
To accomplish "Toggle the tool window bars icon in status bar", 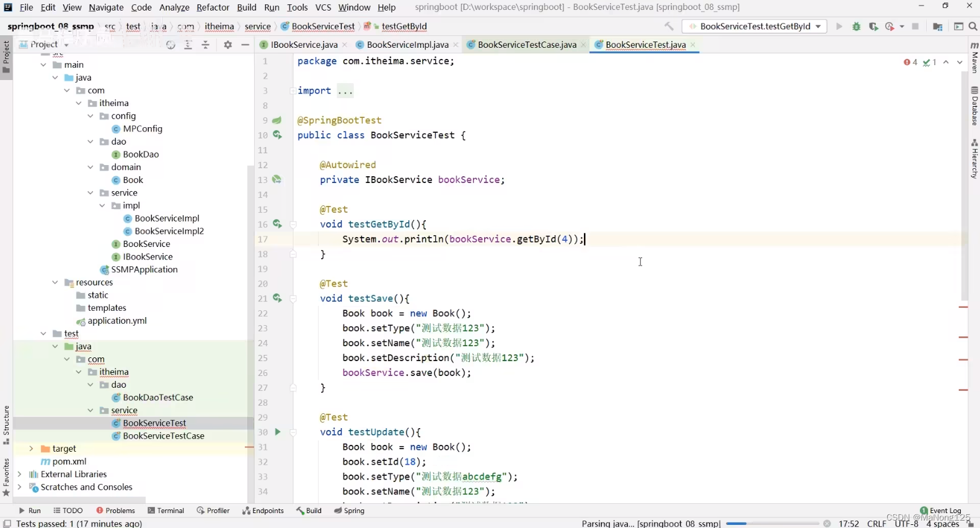I will (x=7, y=523).
